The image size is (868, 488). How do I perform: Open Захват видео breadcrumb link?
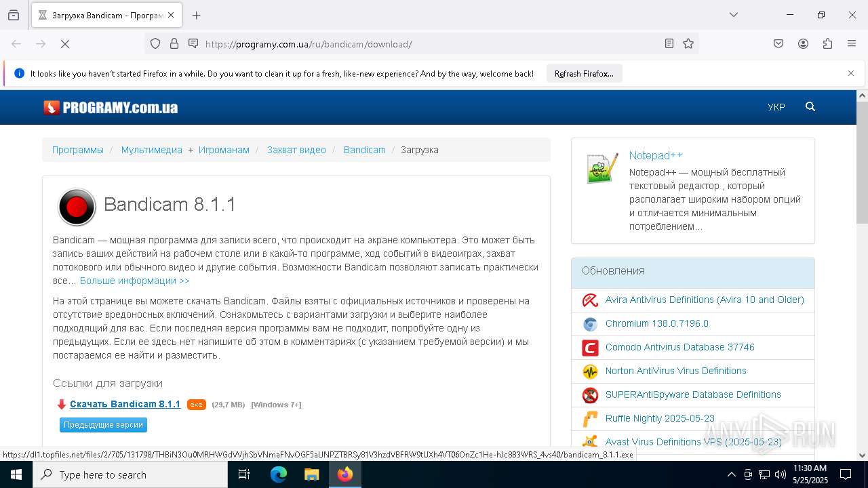click(296, 150)
